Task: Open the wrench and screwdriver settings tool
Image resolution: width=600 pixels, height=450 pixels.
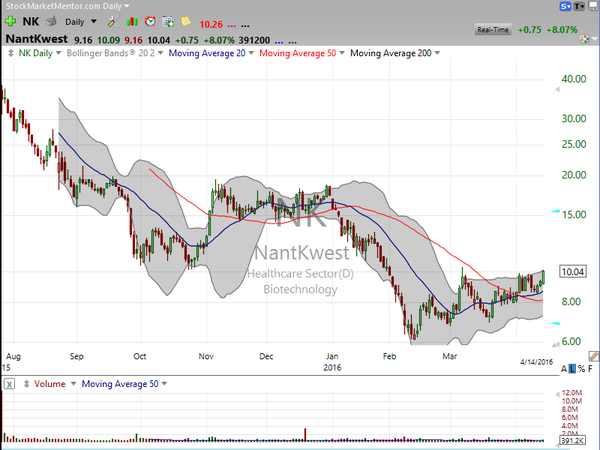Action: pos(113,21)
